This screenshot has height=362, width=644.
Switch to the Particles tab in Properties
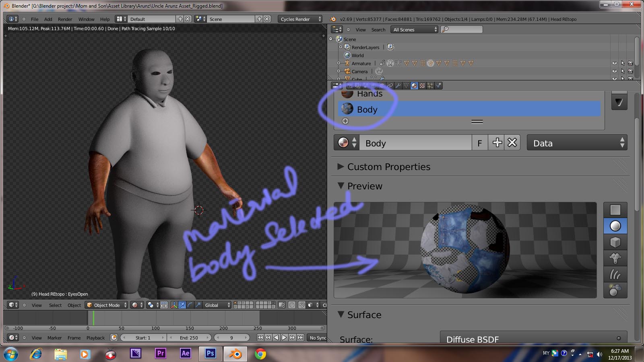pyautogui.click(x=430, y=85)
